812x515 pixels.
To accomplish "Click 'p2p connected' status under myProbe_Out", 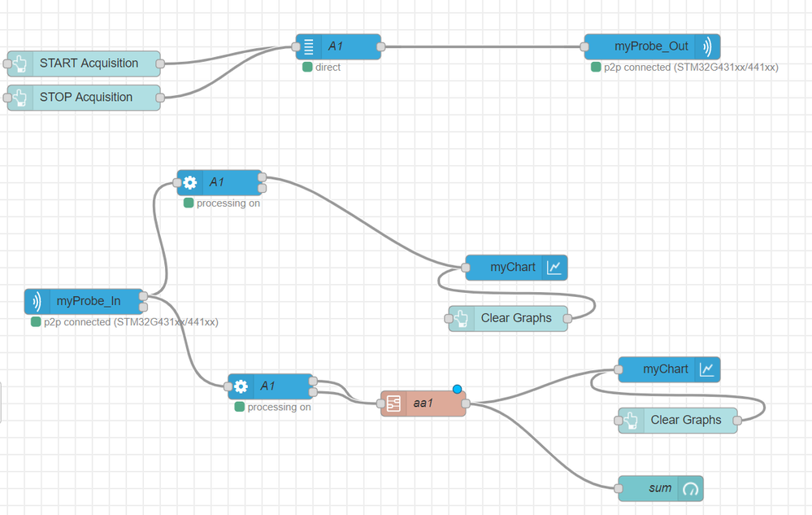I will pos(691,68).
